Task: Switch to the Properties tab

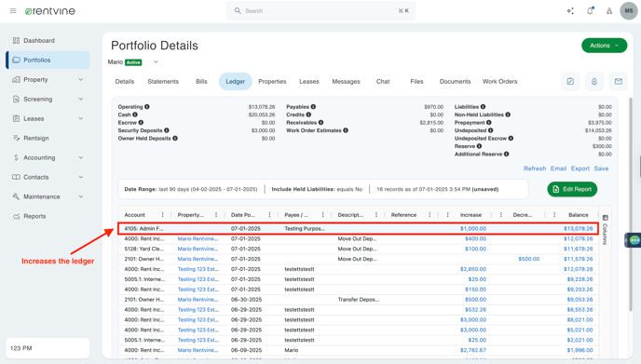Action: tap(272, 81)
